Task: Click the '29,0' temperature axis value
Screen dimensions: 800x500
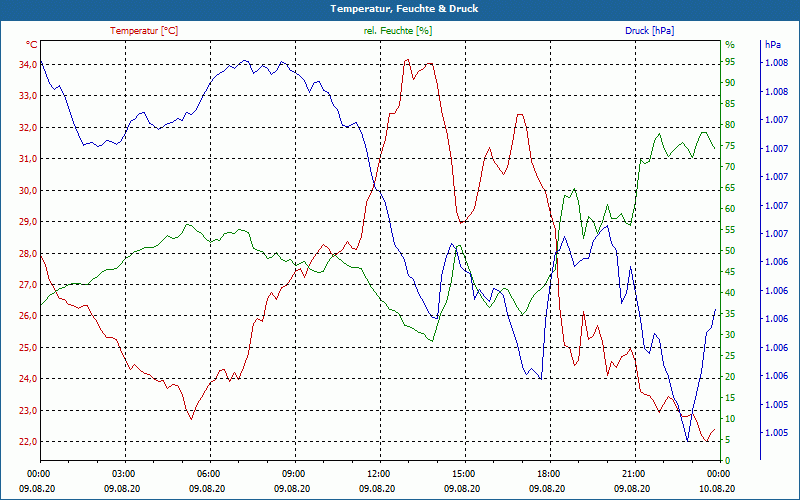Action: 29,222
